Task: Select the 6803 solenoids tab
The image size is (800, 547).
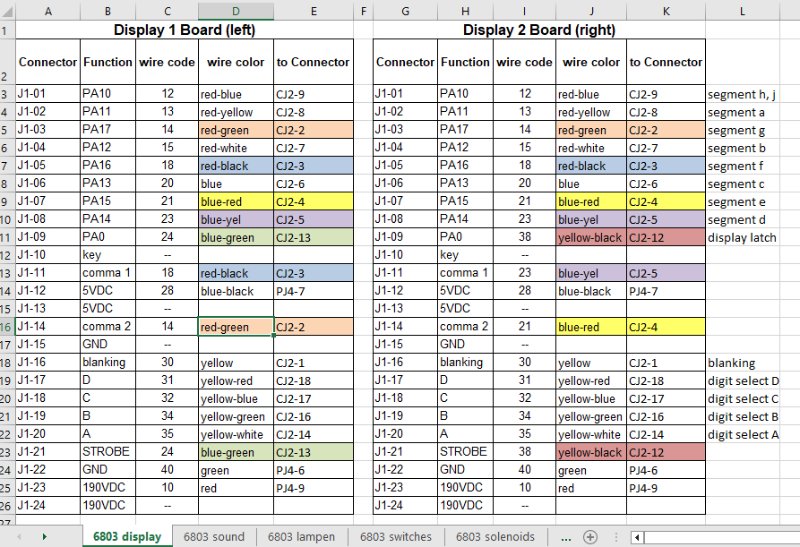Action: pos(495,537)
